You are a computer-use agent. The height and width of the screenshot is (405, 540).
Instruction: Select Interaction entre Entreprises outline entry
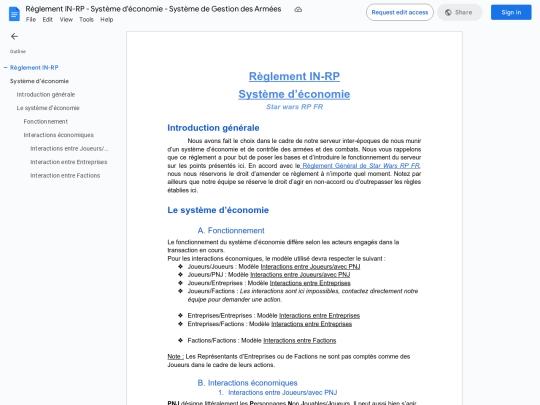tap(69, 162)
